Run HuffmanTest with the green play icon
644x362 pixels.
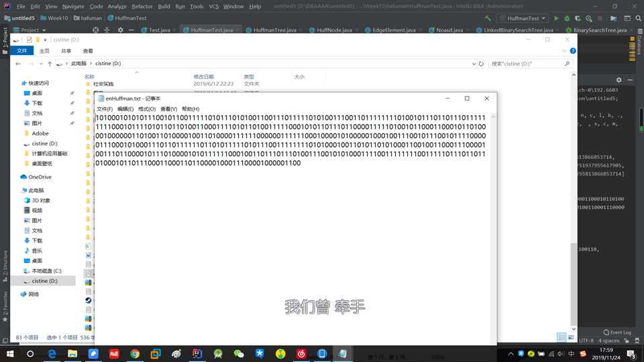[556, 19]
